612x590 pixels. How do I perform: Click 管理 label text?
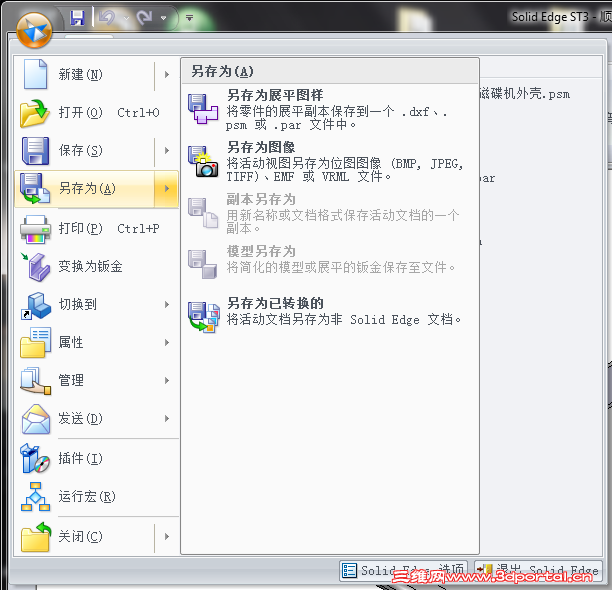71,380
